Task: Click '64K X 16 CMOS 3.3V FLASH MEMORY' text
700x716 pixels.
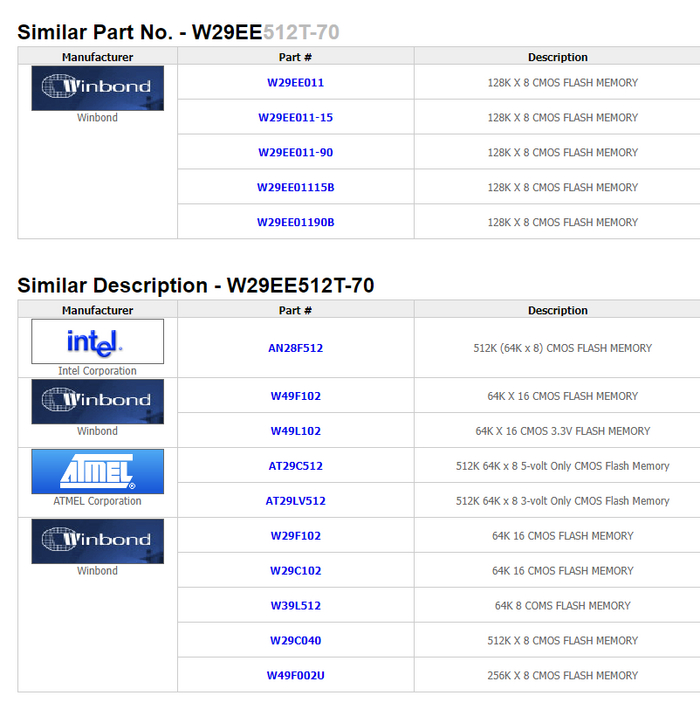Action: pyautogui.click(x=563, y=431)
